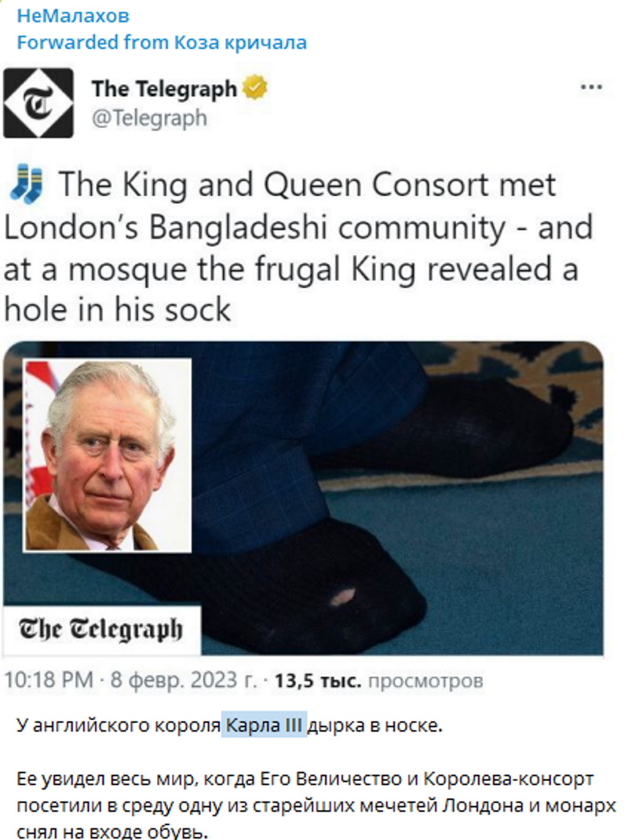Open the three-dot more options menu
This screenshot has height=840, width=628.
591,87
